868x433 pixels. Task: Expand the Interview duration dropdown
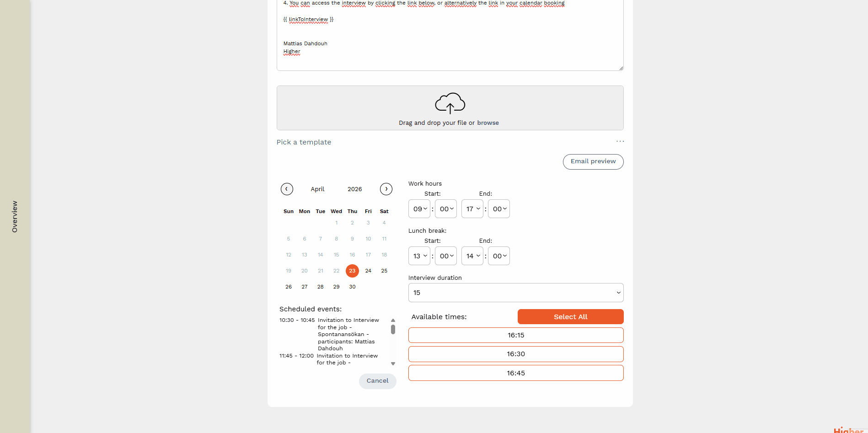(x=516, y=293)
